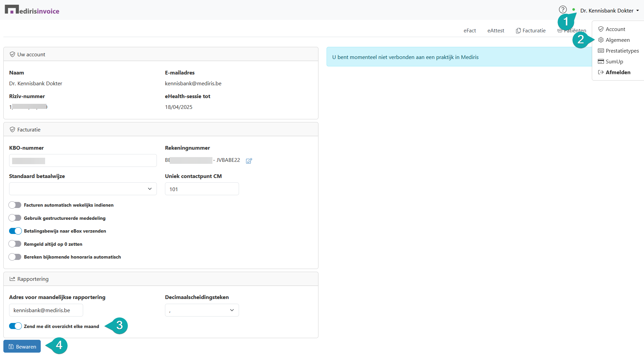Viewport: 644px width, 357px height.
Task: Click the edit icon next to Rekeningnummer
Action: 249,161
